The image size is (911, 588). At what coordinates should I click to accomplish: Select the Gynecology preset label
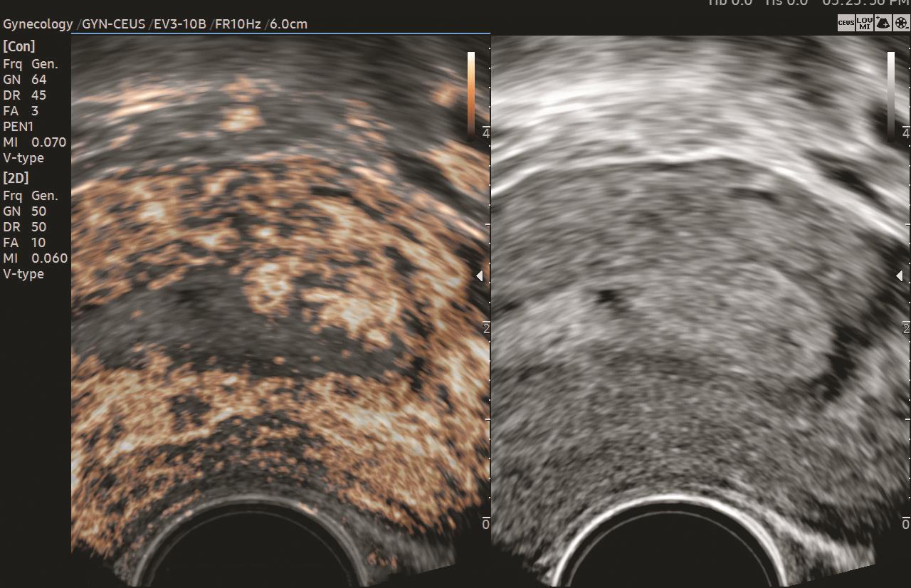tap(38, 24)
